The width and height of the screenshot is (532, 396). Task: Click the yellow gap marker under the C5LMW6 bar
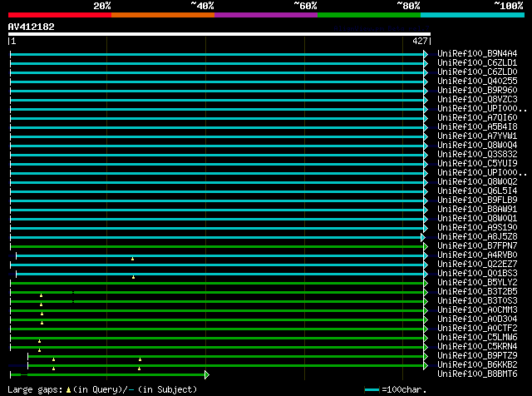pos(39,341)
